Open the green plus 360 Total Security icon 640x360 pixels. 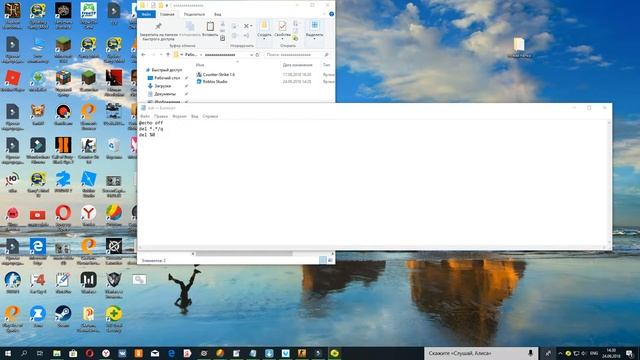pos(113,313)
